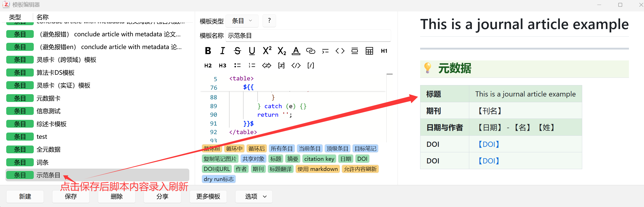
Task: Apply italic formatting in the template toolbar
Action: point(223,51)
